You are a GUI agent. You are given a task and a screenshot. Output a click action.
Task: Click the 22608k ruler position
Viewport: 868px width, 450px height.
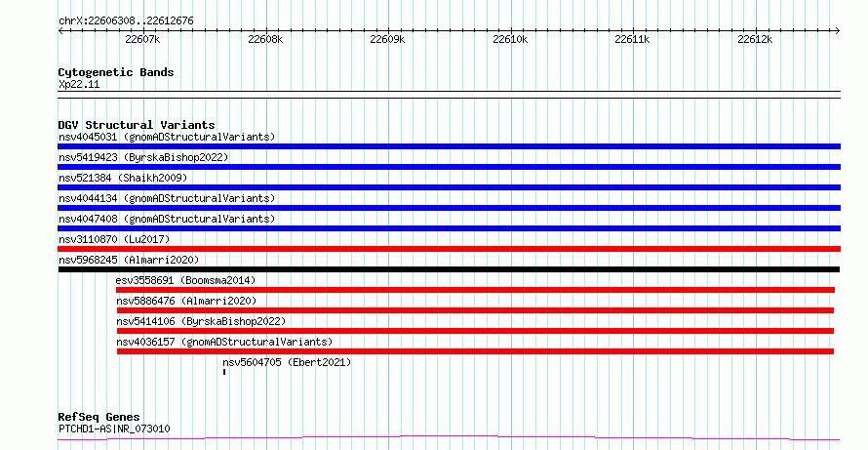click(x=265, y=39)
